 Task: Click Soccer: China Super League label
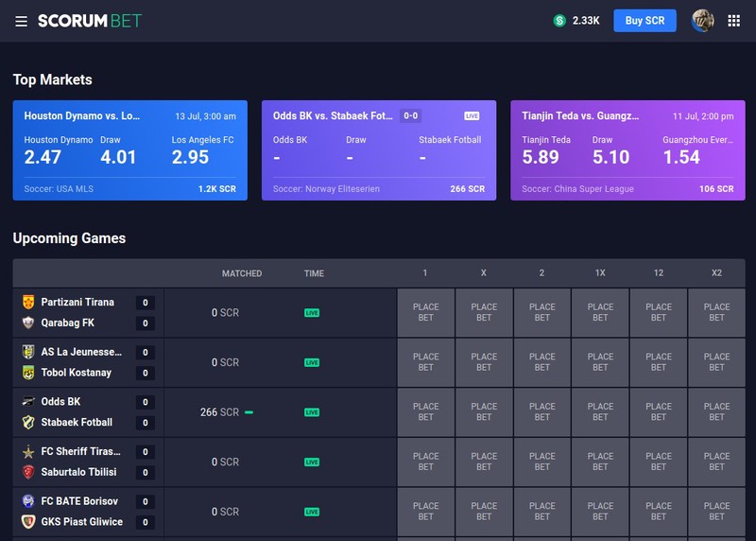[577, 189]
